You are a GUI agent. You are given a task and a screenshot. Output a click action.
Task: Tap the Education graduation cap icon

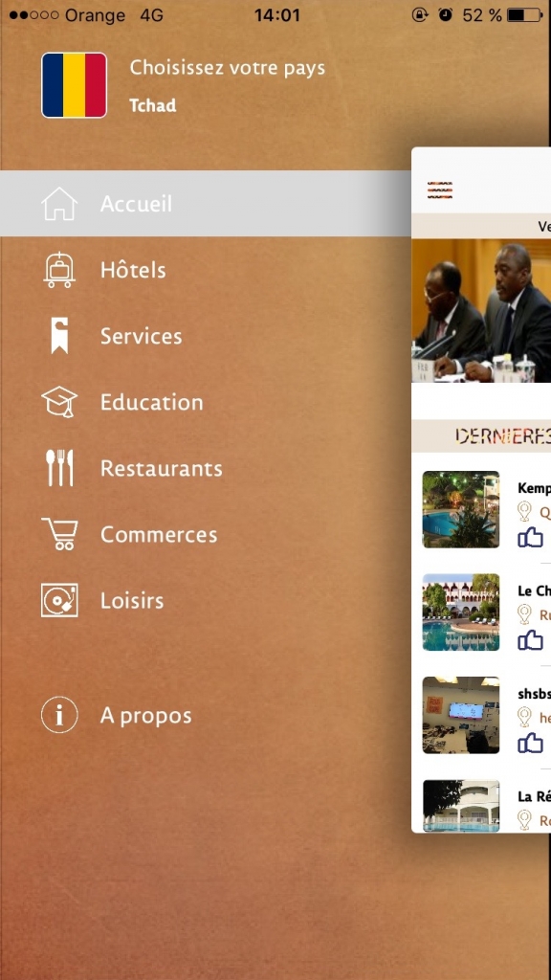[59, 402]
